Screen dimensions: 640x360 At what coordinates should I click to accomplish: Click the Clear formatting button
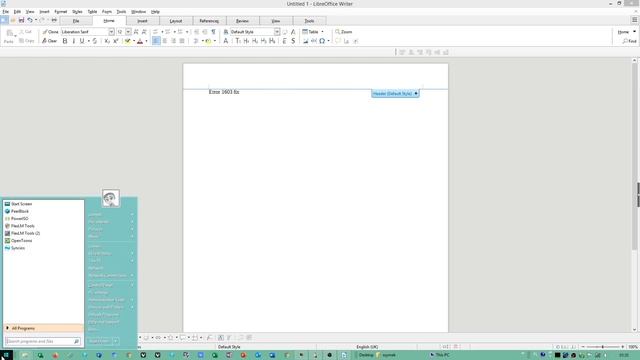tap(49, 41)
